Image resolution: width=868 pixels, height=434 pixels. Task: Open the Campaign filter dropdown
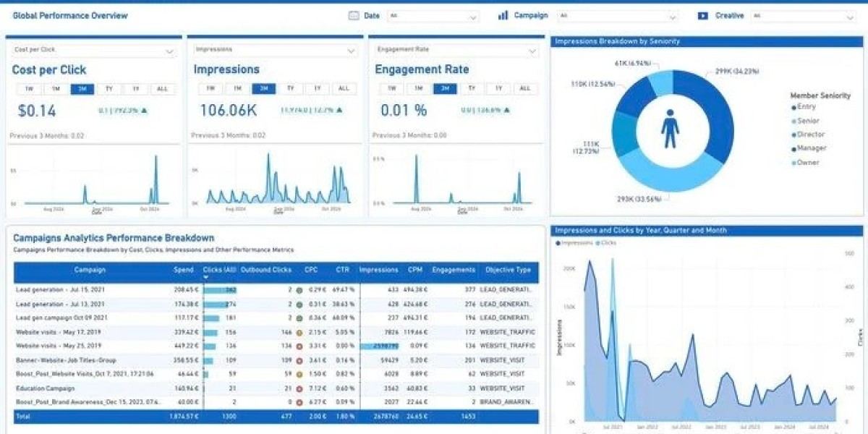618,16
